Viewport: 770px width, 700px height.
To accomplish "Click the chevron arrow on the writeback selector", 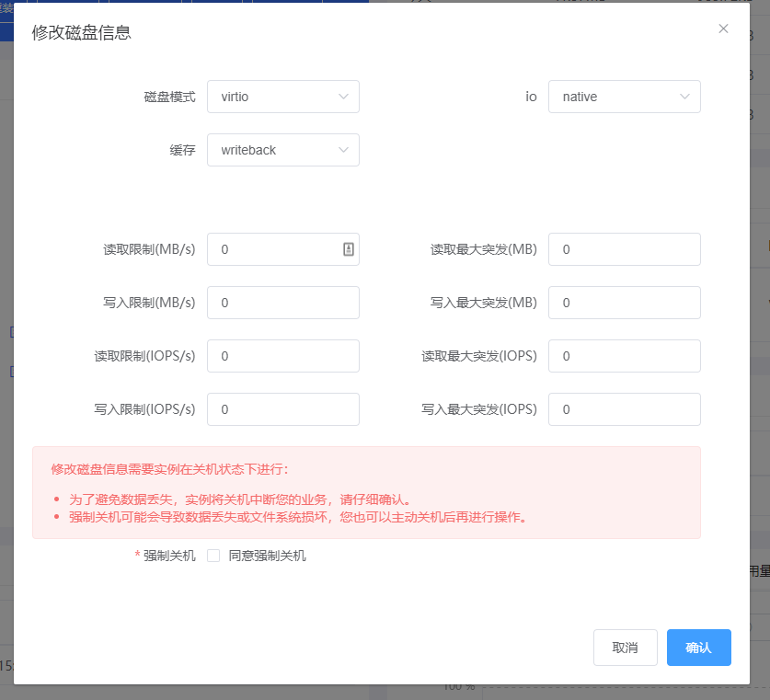I will (344, 150).
